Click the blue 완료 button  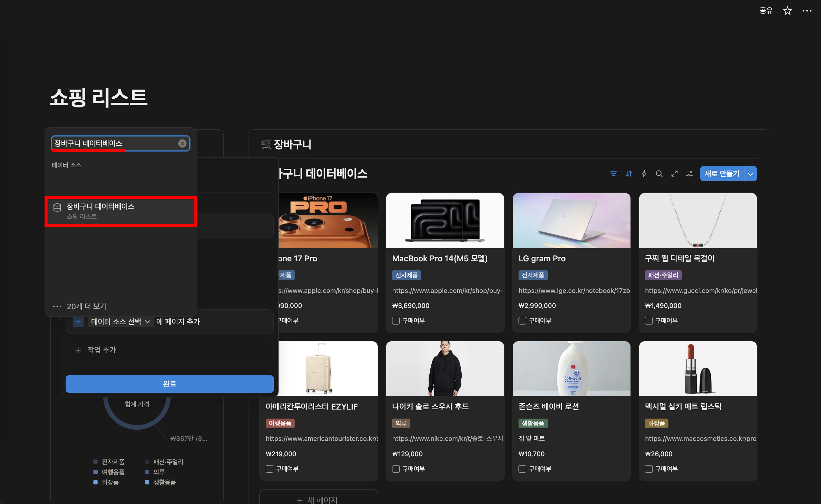pyautogui.click(x=170, y=384)
